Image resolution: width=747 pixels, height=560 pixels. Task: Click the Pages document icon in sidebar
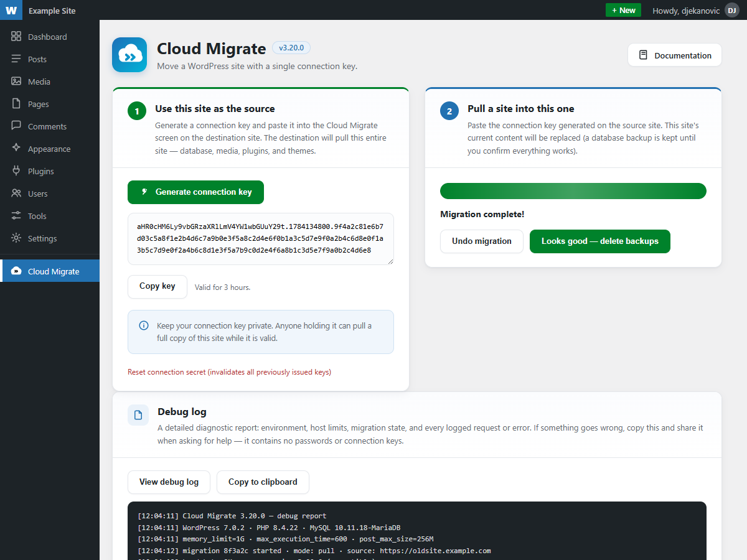(16, 104)
